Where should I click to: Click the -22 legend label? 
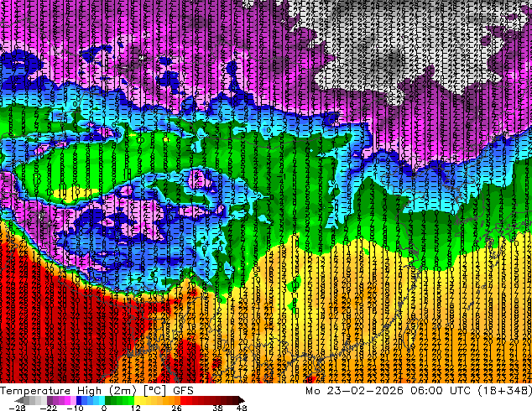(49, 408)
